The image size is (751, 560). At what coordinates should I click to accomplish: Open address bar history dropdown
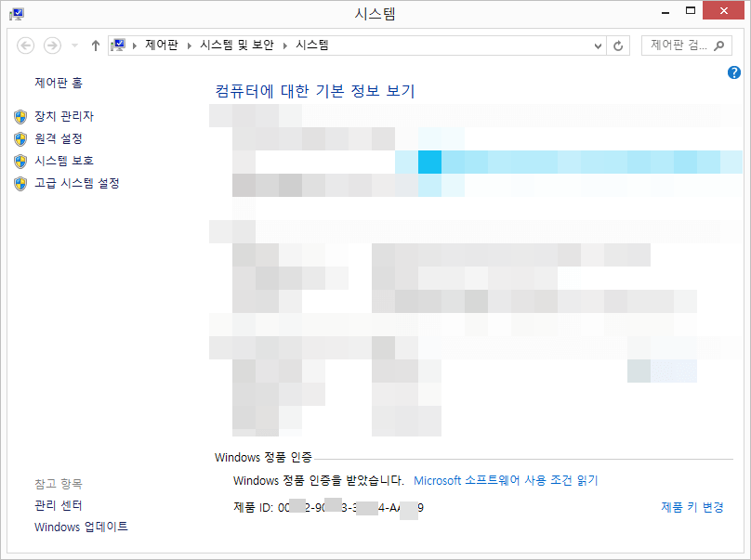[x=598, y=46]
